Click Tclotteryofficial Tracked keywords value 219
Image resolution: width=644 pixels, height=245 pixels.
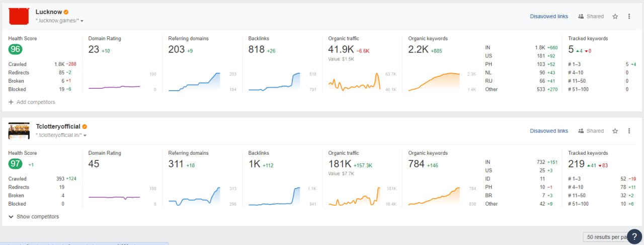577,164
